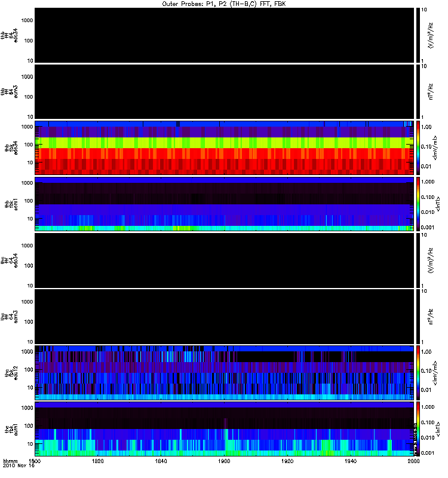Click the empty thb fff 64 edc34 panel
The image size is (448, 478).
225,35
